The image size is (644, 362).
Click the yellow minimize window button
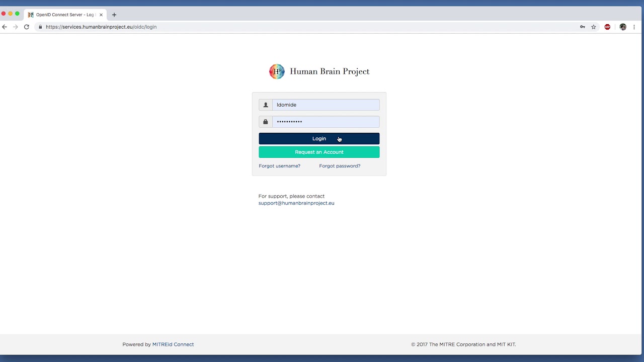[x=10, y=14]
